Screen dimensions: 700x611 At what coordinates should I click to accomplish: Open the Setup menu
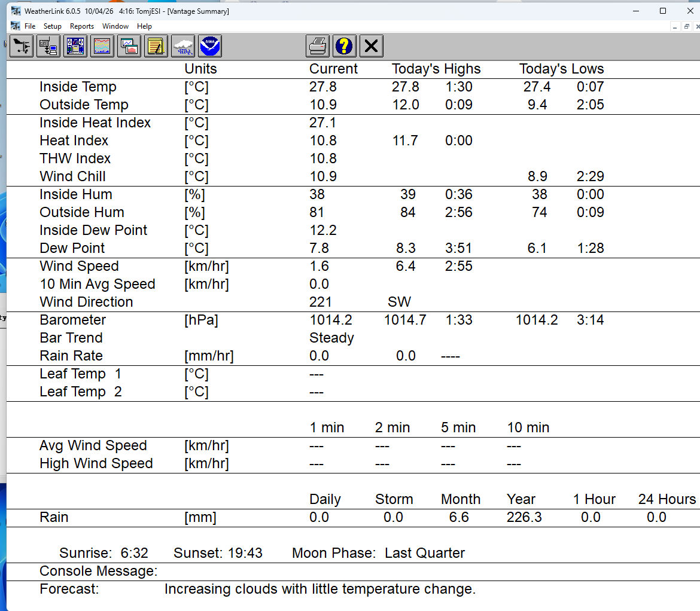(x=53, y=26)
